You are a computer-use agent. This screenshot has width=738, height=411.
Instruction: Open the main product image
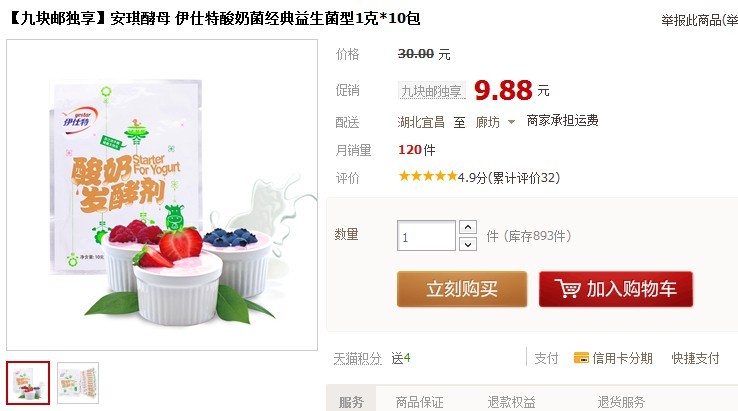click(162, 195)
